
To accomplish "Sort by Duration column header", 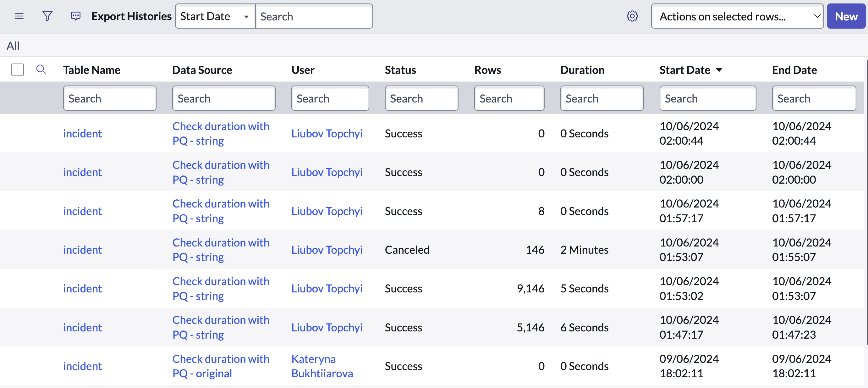I will pos(582,70).
